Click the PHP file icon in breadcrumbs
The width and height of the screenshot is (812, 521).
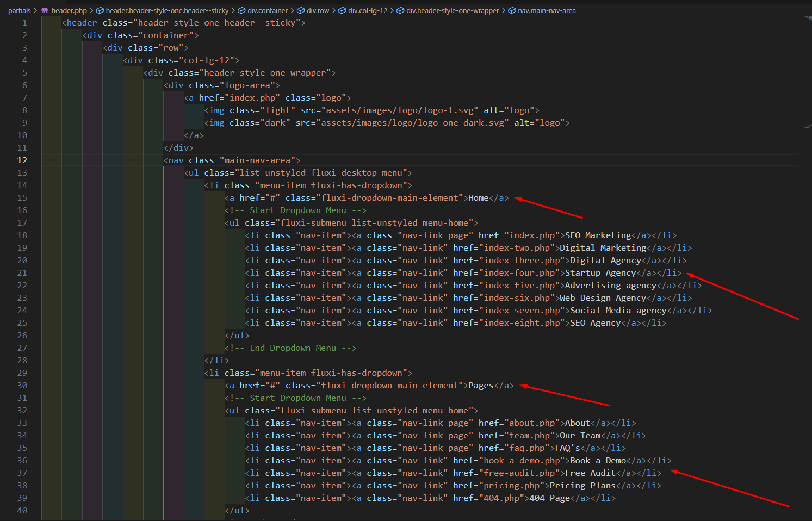[45, 10]
